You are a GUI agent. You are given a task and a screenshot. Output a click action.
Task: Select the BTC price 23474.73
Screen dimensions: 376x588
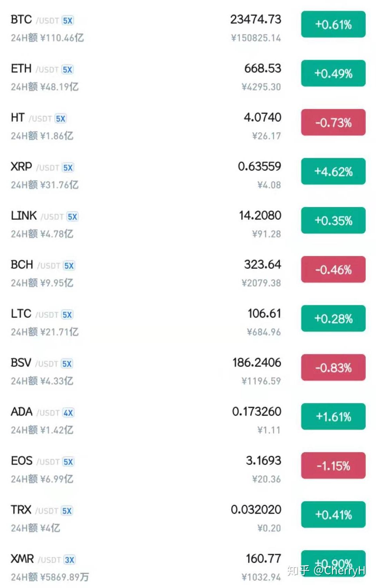[x=256, y=19]
